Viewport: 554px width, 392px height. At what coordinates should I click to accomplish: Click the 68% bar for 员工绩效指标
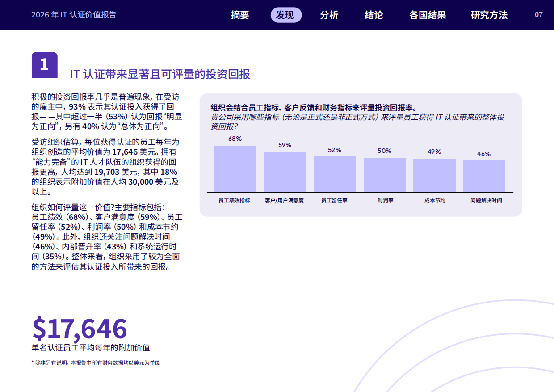[x=235, y=169]
